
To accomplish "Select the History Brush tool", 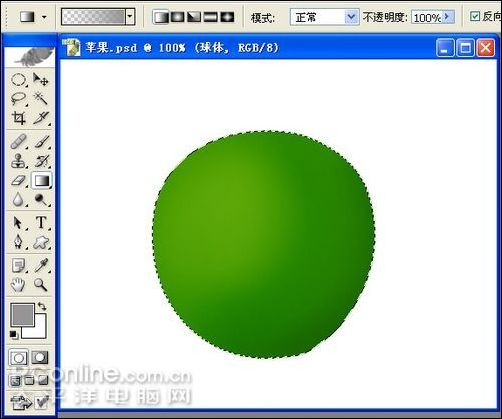I will [x=41, y=161].
